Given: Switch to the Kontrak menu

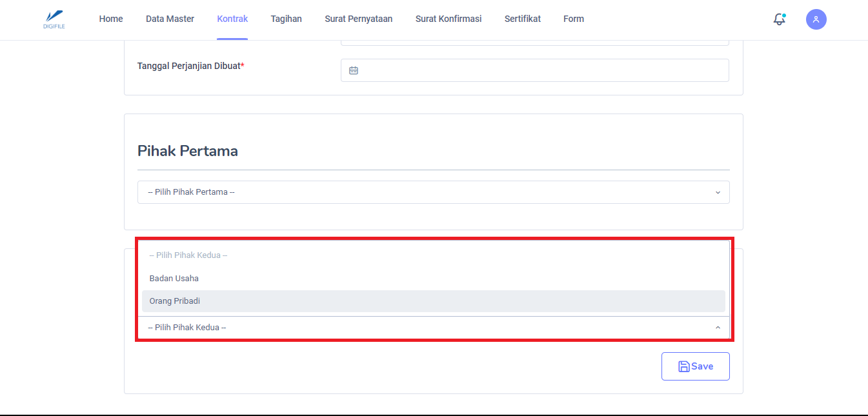Looking at the screenshot, I should pos(232,19).
